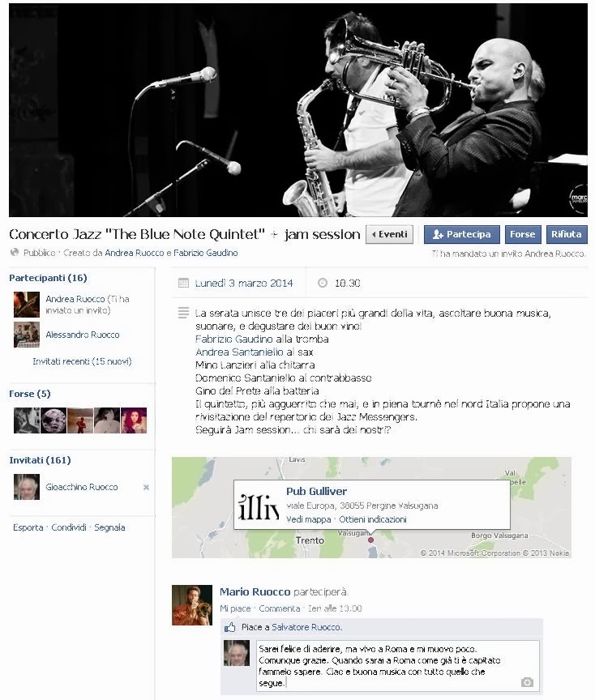This screenshot has width=595, height=700.
Task: Open Mario Ruocco's profile thumbnail
Action: (x=192, y=605)
